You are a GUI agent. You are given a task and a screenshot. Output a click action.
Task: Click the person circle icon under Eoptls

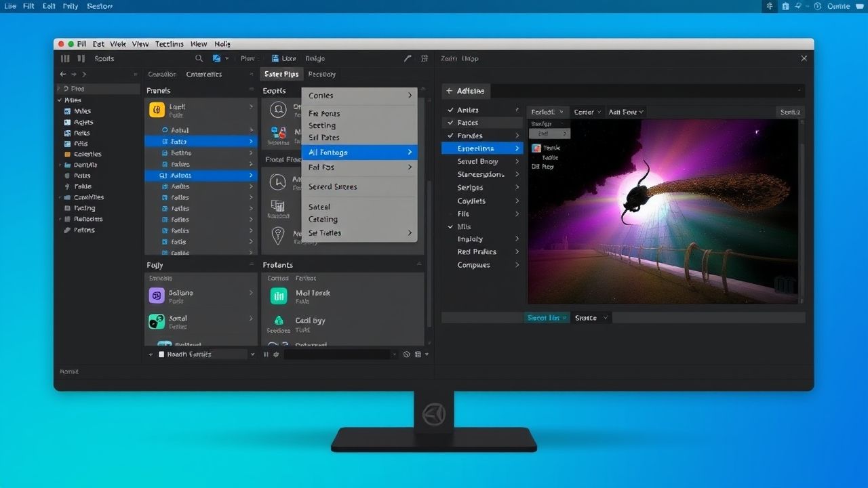(x=277, y=110)
